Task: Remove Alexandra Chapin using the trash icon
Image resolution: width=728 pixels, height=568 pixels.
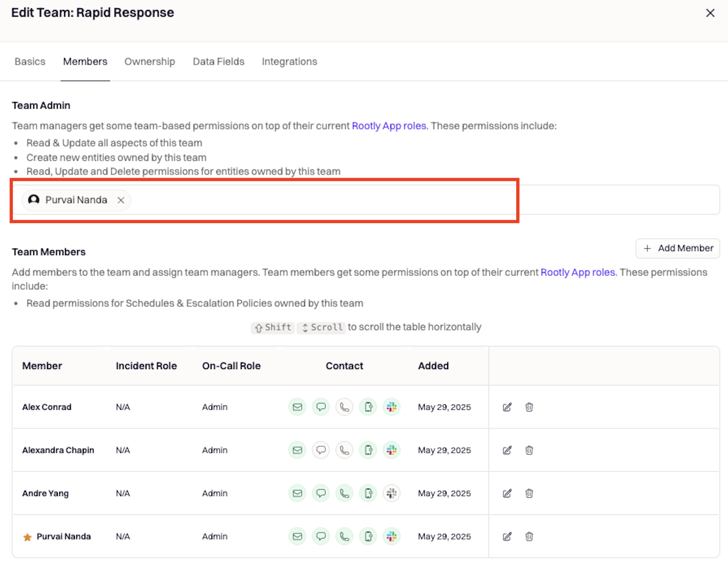Action: 529,450
